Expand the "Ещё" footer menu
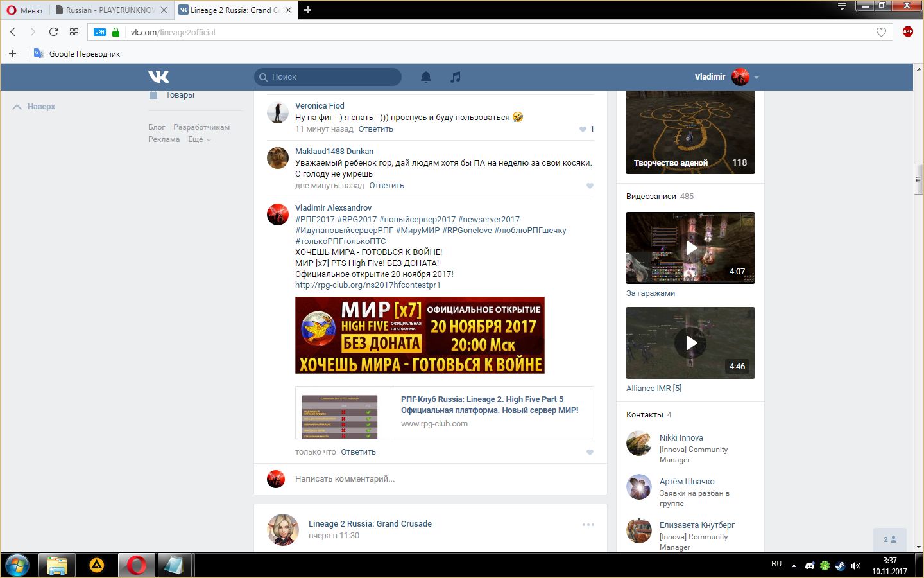This screenshot has width=924, height=578. [199, 139]
